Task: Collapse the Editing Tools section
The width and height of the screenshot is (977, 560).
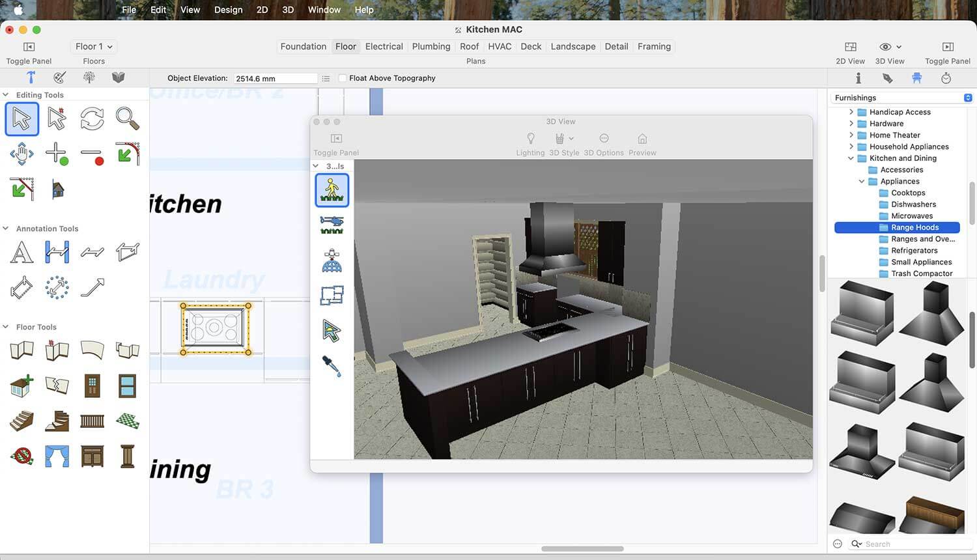Action: click(x=6, y=95)
